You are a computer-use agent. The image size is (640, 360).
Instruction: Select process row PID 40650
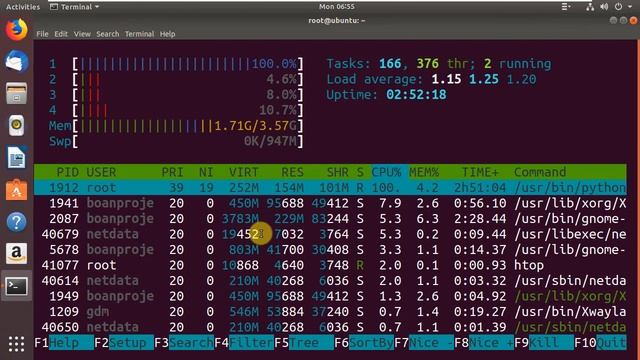pos(330,327)
